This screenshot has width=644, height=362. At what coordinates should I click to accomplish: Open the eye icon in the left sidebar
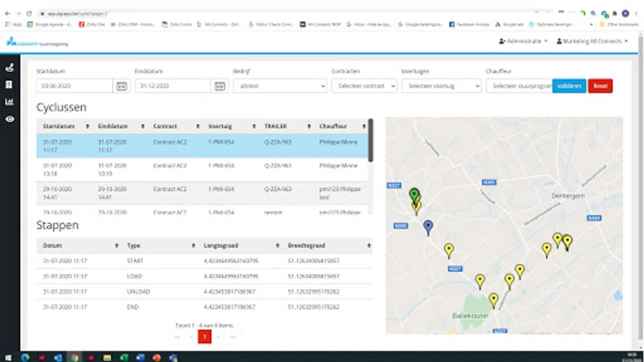click(10, 119)
